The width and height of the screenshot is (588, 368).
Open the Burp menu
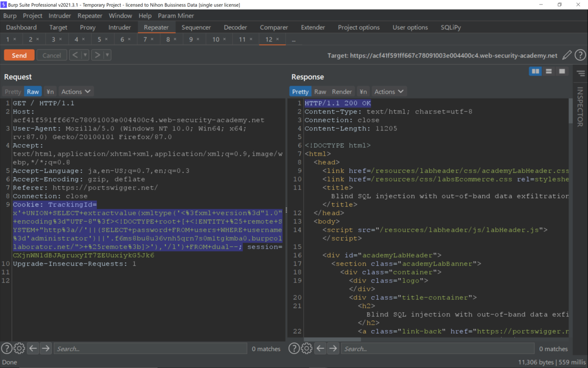coord(10,16)
